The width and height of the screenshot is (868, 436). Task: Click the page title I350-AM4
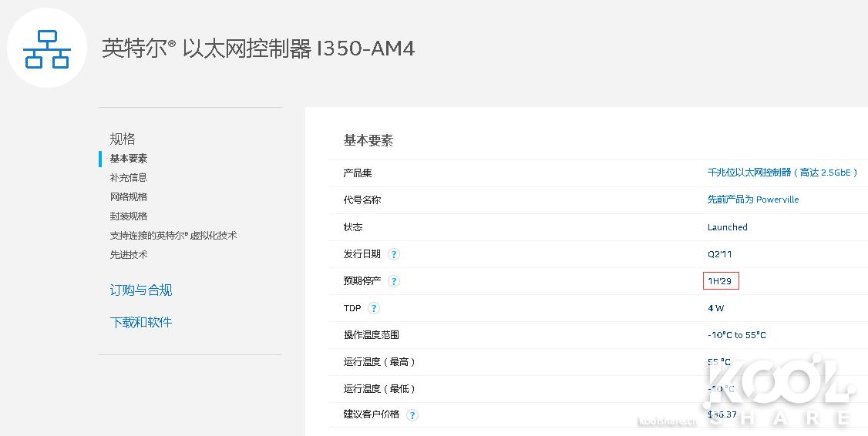[x=258, y=49]
